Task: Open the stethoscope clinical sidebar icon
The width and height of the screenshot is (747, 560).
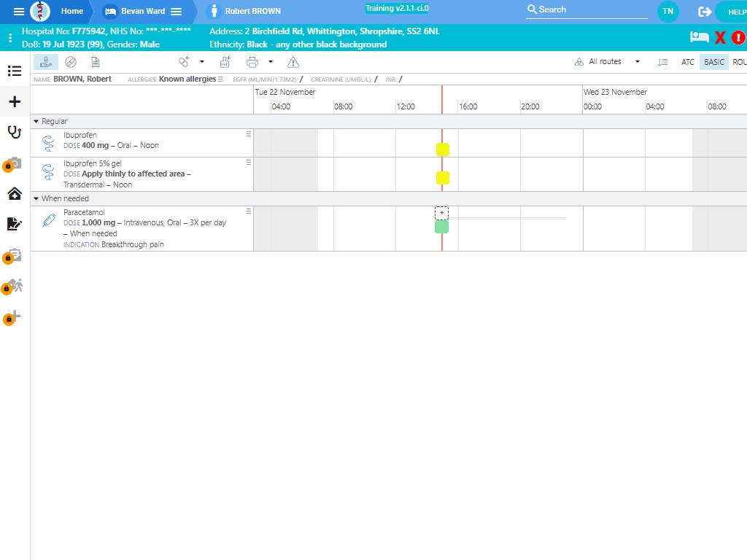Action: [x=15, y=132]
